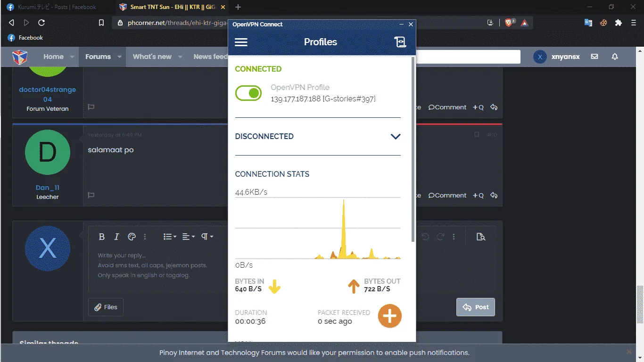The image size is (644, 362).
Task: Click the preview icon in reply editor
Action: [480, 237]
